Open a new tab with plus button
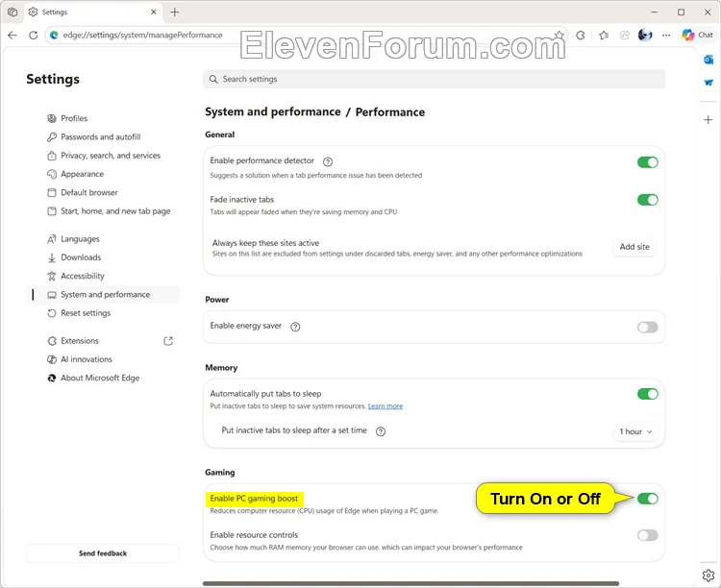Viewport: 721px width, 588px height. click(x=175, y=12)
